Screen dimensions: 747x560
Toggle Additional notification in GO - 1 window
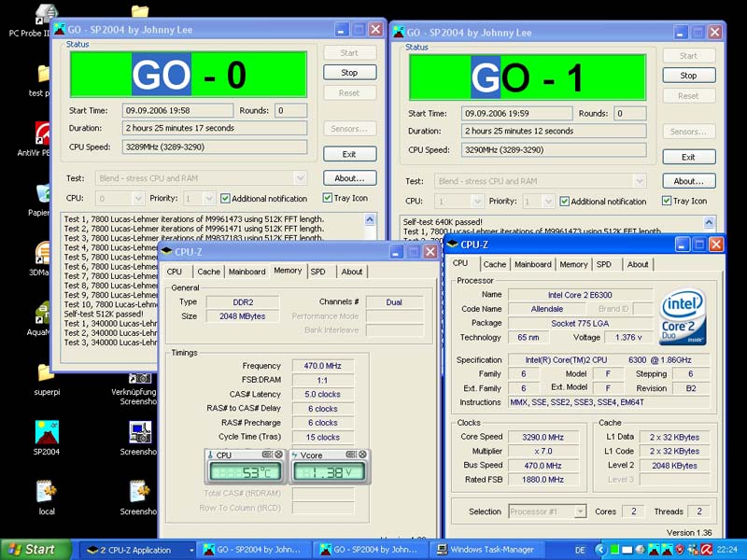tap(565, 202)
